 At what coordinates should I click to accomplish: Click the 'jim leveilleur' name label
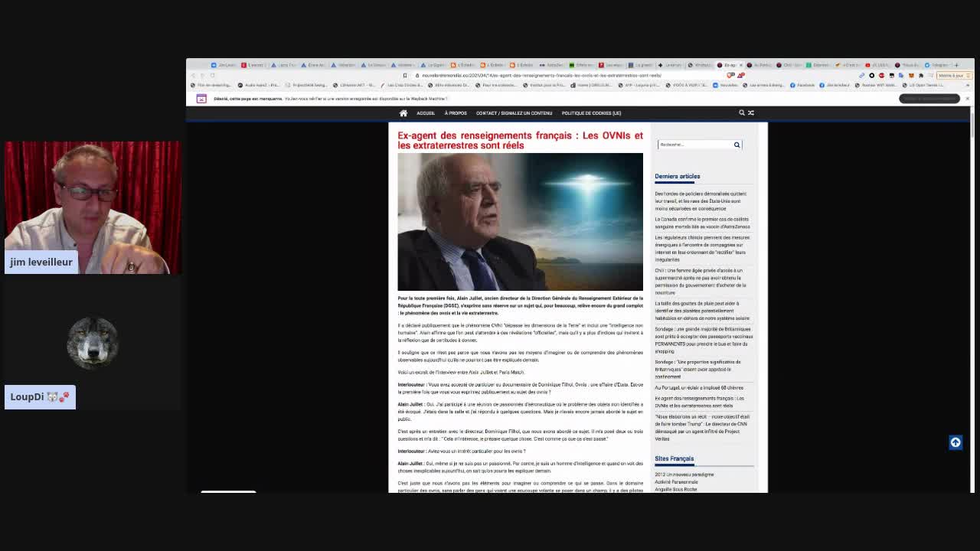tap(41, 262)
